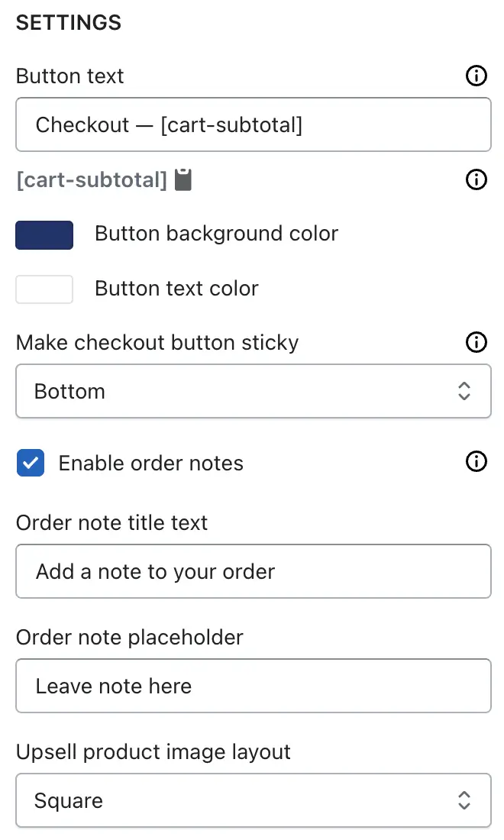Open info icon next to [cart-subtotal] variable
The width and height of the screenshot is (504, 840).
[477, 179]
